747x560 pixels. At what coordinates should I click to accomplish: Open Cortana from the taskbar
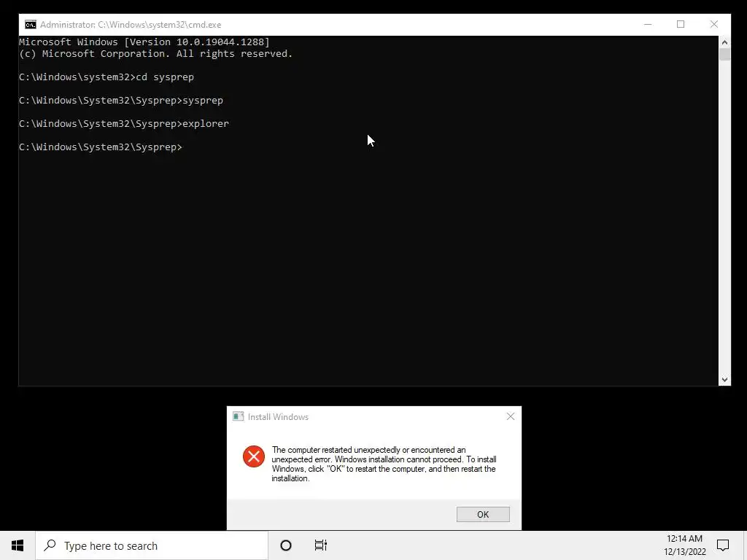tap(286, 545)
